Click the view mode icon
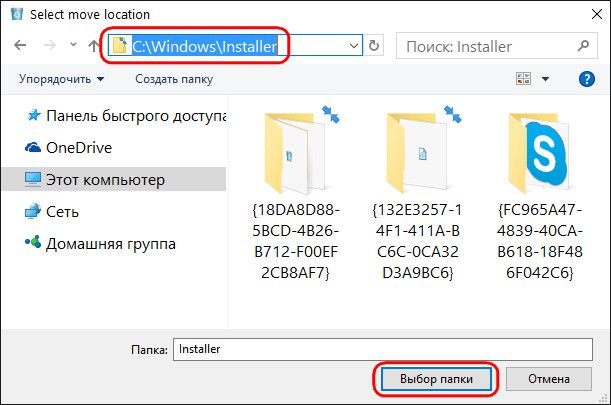Screen dimensions: 611x405 pyautogui.click(x=524, y=78)
